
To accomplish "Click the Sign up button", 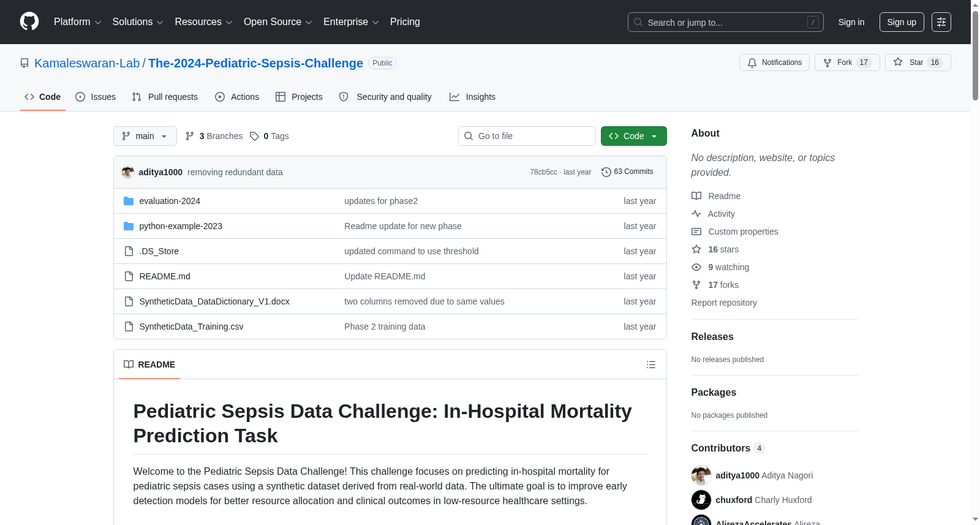I will [902, 22].
